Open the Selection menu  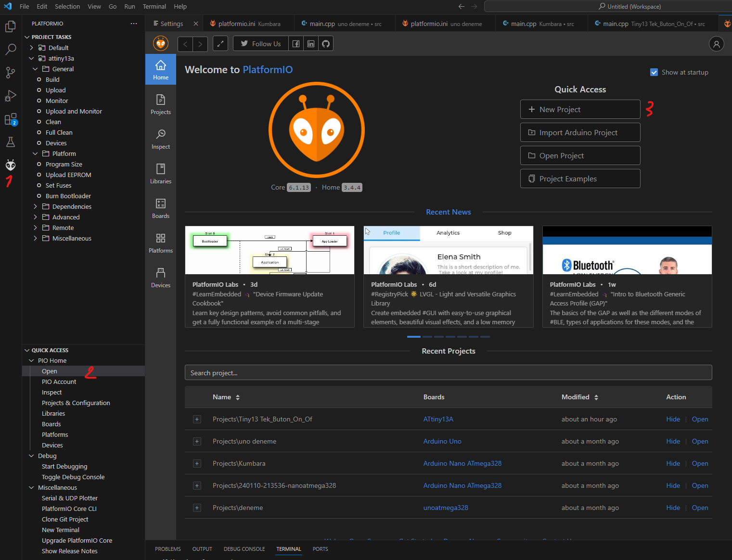coord(67,6)
